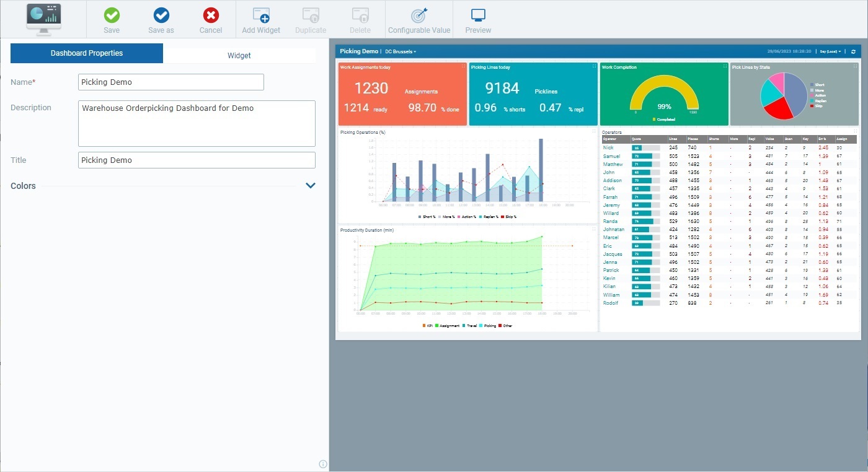Select the Dashboard Properties tab

[x=86, y=53]
